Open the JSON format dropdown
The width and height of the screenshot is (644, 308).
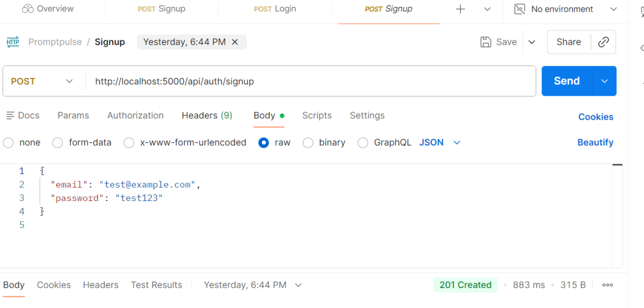[457, 142]
